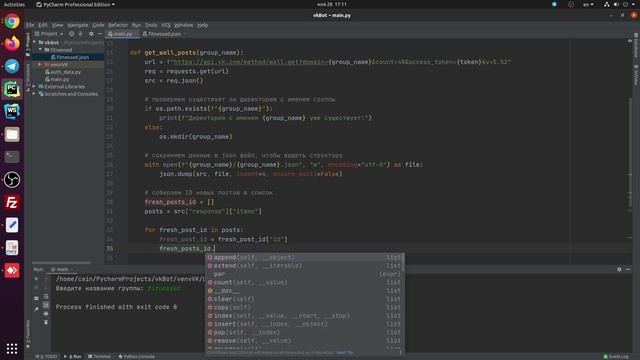
Task: Show all applications grid
Action: coord(12,348)
